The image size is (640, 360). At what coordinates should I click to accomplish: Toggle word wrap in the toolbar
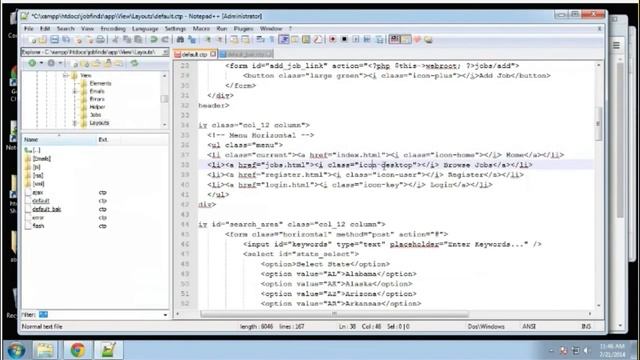pyautogui.click(x=260, y=40)
